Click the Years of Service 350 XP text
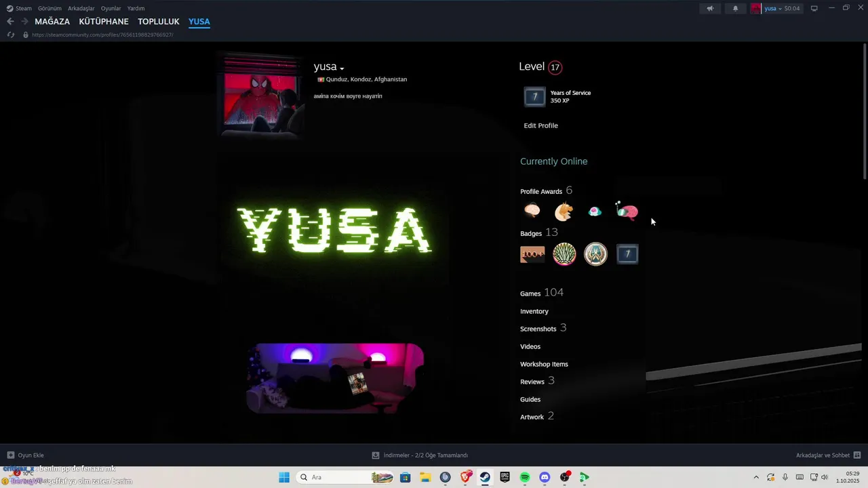The height and width of the screenshot is (488, 868). 570,97
